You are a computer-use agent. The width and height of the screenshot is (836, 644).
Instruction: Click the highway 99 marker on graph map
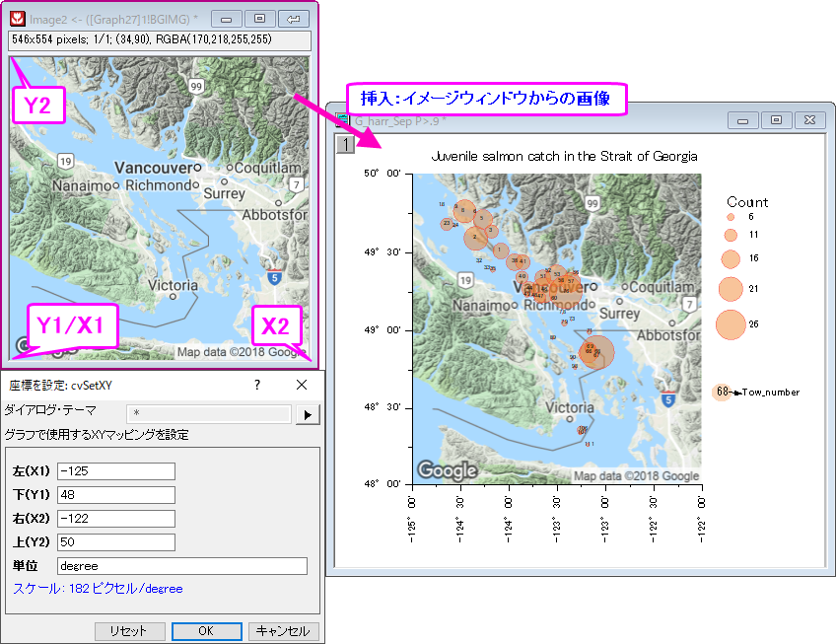(x=592, y=203)
